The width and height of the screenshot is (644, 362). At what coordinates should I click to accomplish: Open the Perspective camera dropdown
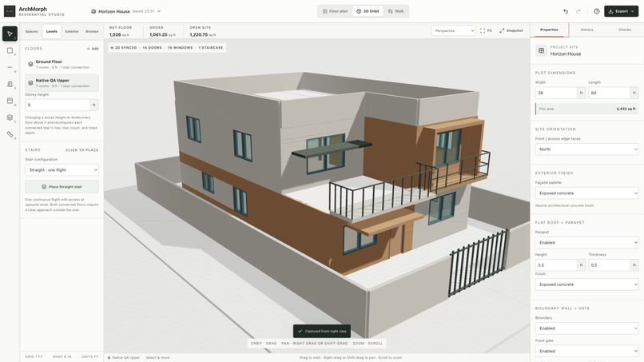pos(453,31)
